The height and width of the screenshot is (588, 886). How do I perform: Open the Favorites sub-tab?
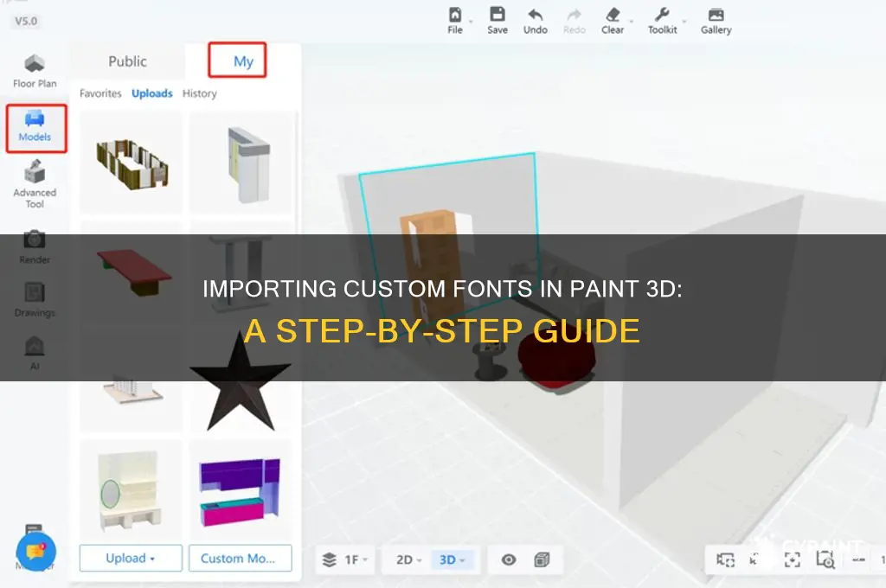click(x=100, y=93)
